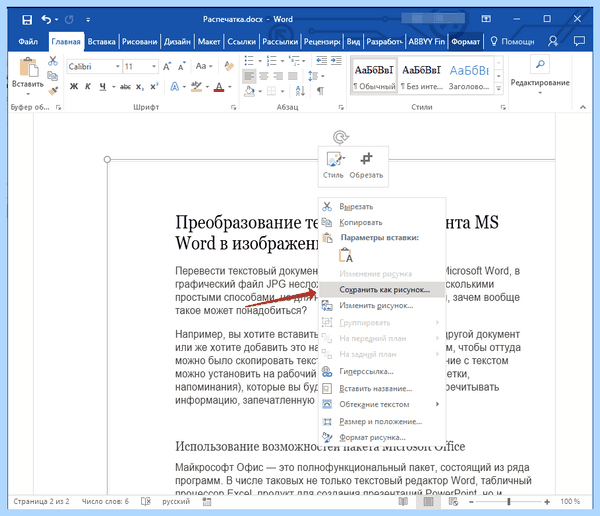Switch to the Вставка tab
Image resolution: width=600 pixels, height=516 pixels.
(101, 41)
